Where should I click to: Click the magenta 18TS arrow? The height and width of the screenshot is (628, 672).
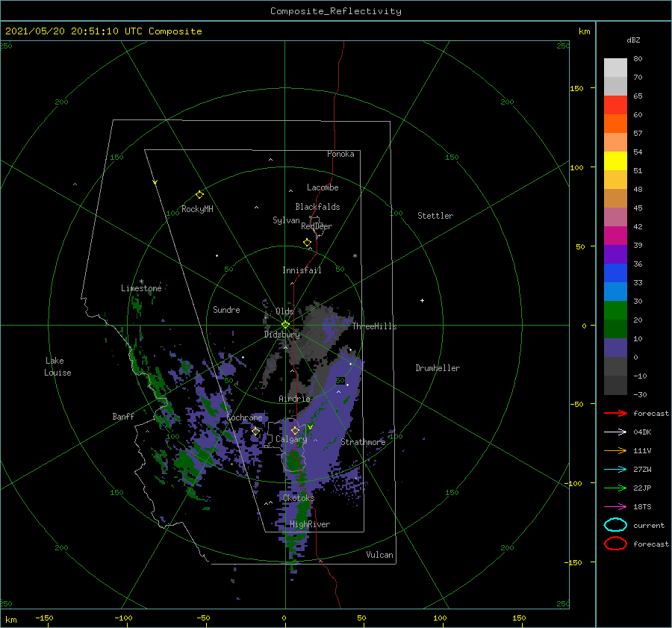(x=615, y=507)
